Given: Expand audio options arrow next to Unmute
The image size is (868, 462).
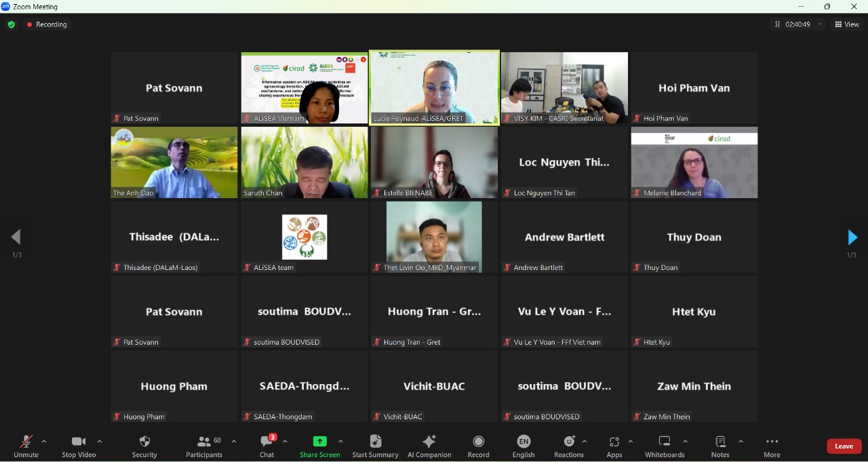Looking at the screenshot, I should pyautogui.click(x=44, y=442).
